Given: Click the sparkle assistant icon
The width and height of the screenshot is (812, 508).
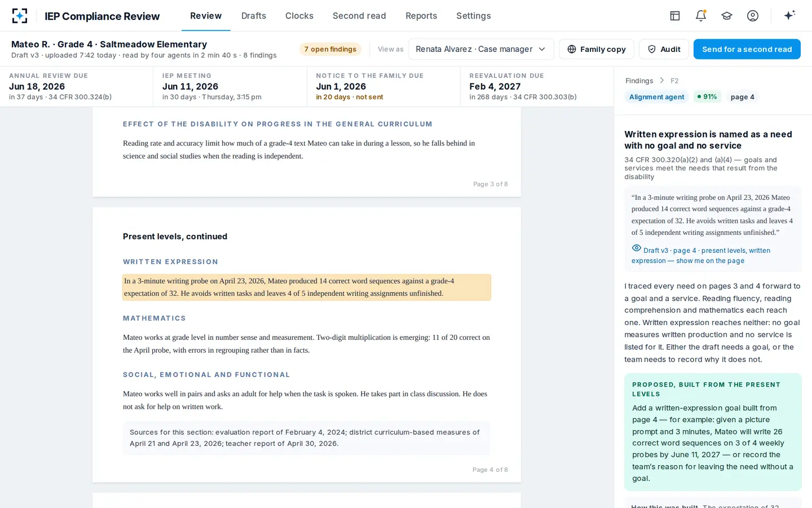Looking at the screenshot, I should [789, 15].
